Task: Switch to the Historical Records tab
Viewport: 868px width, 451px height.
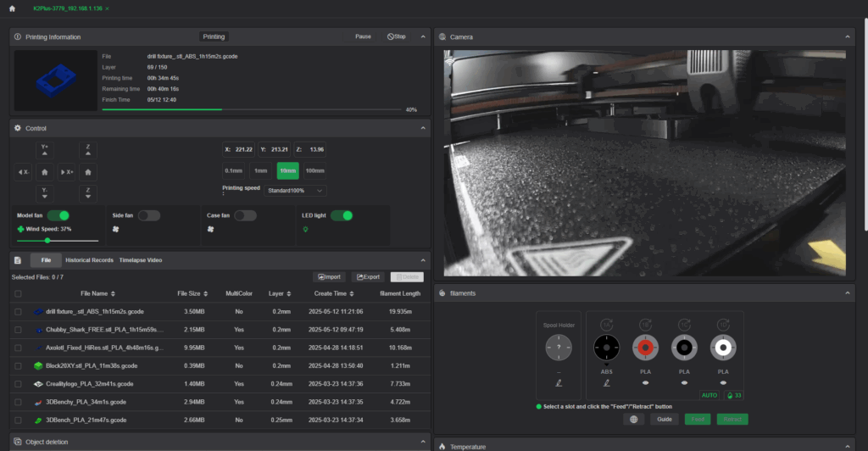Action: point(89,260)
